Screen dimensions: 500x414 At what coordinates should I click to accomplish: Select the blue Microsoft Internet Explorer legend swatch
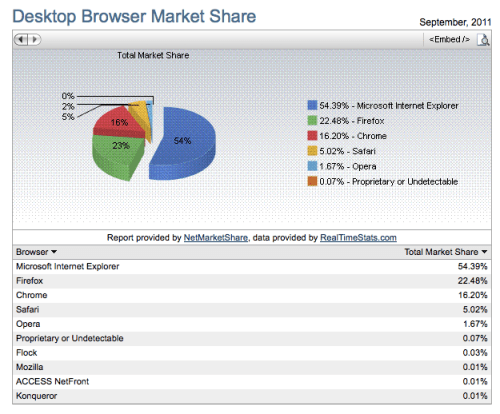pos(312,105)
